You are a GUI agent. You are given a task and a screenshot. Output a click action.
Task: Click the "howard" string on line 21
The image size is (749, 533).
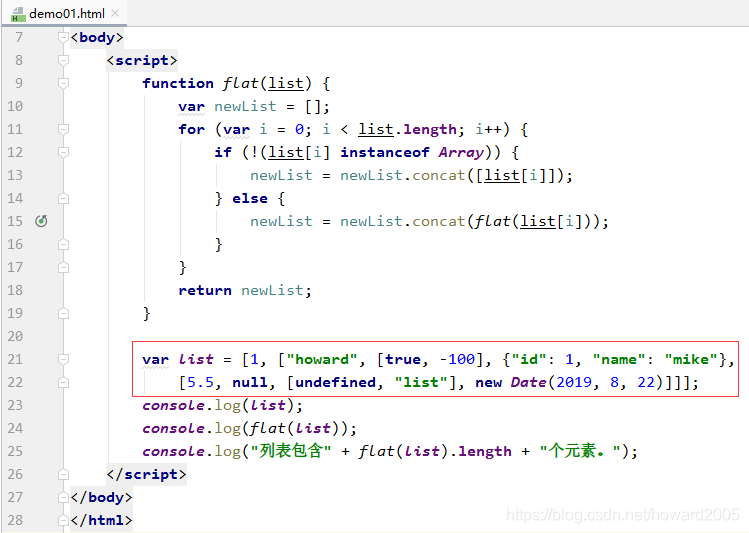coord(322,359)
